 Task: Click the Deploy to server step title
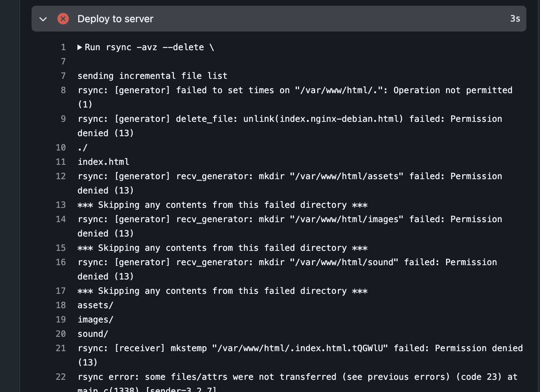point(115,19)
